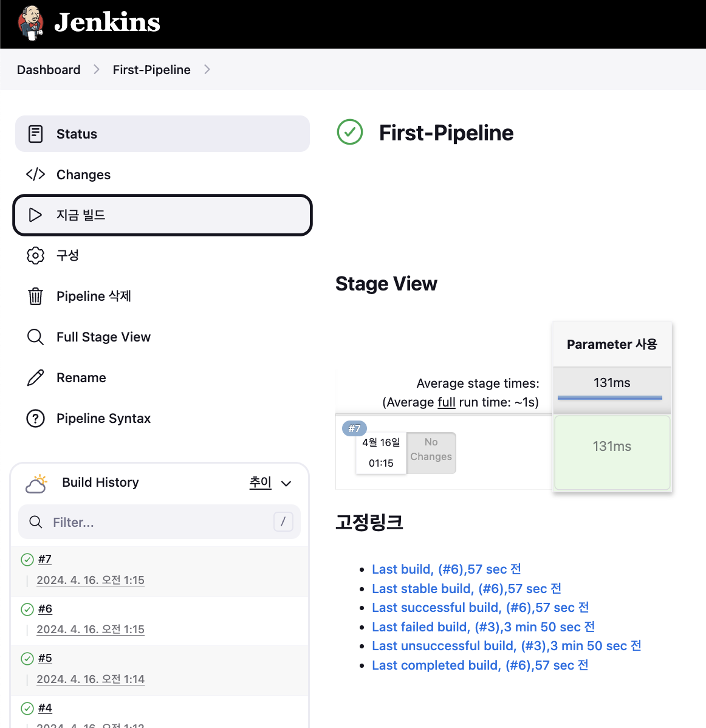Click the underlined full run time word
706x728 pixels.
(x=447, y=402)
